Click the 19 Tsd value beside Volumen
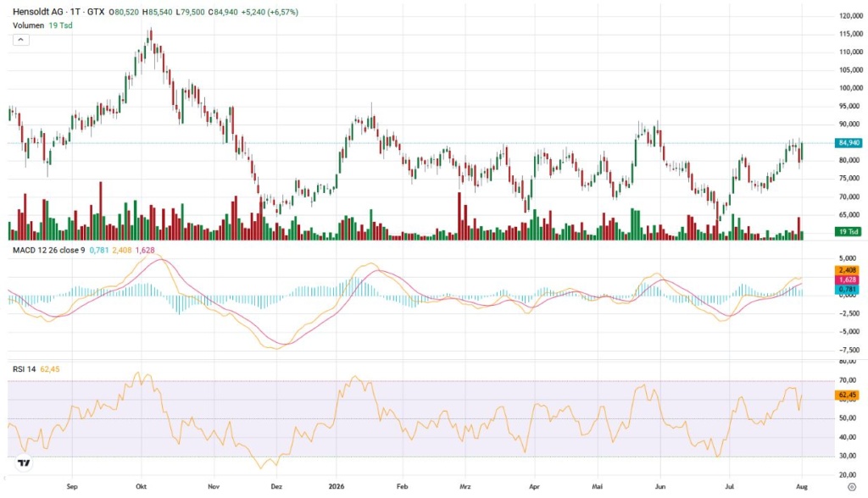Screen dimensions: 868x498 [60, 25]
